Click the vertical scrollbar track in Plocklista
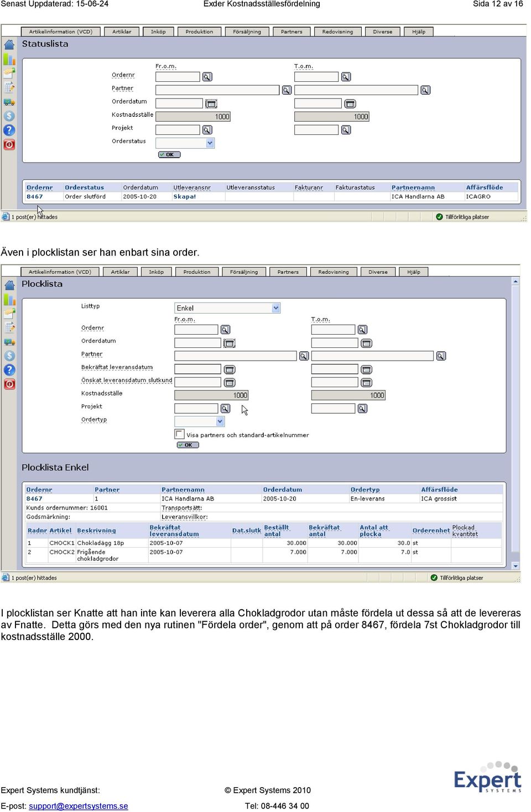The width and height of the screenshot is (531, 812). point(516,424)
